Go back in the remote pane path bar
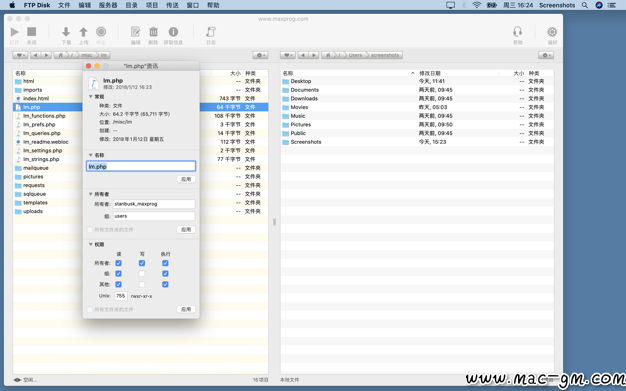This screenshot has width=626, height=391. (x=36, y=55)
